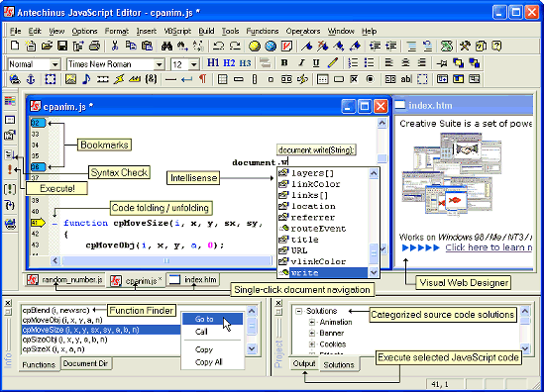Click the red exclamation Syntax Check icon
The image size is (544, 392).
click(x=10, y=169)
